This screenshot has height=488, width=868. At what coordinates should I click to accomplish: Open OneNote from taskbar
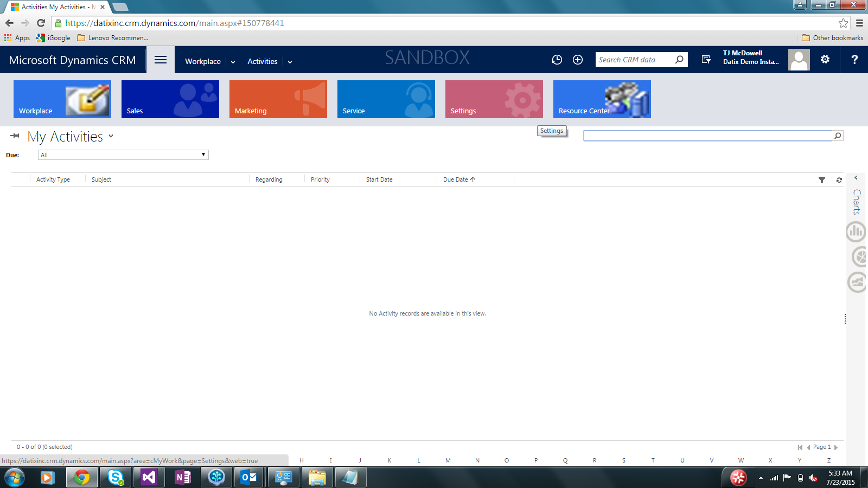pyautogui.click(x=182, y=478)
